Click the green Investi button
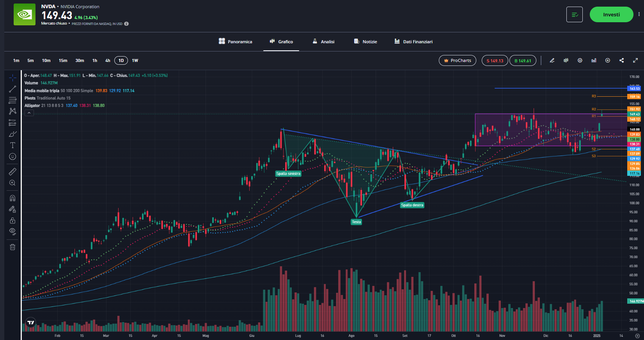 [x=611, y=14]
